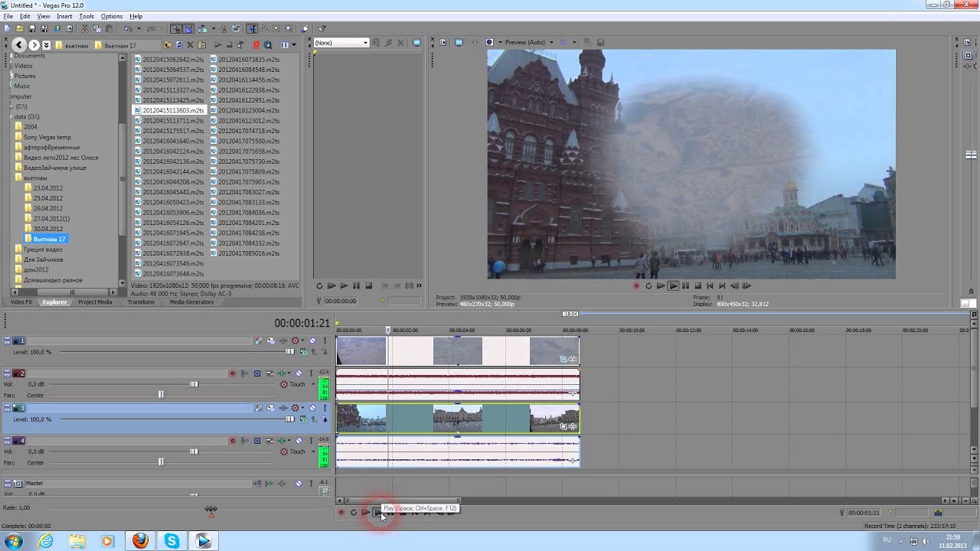
Task: Solo video track 1
Action: pyautogui.click(x=325, y=341)
